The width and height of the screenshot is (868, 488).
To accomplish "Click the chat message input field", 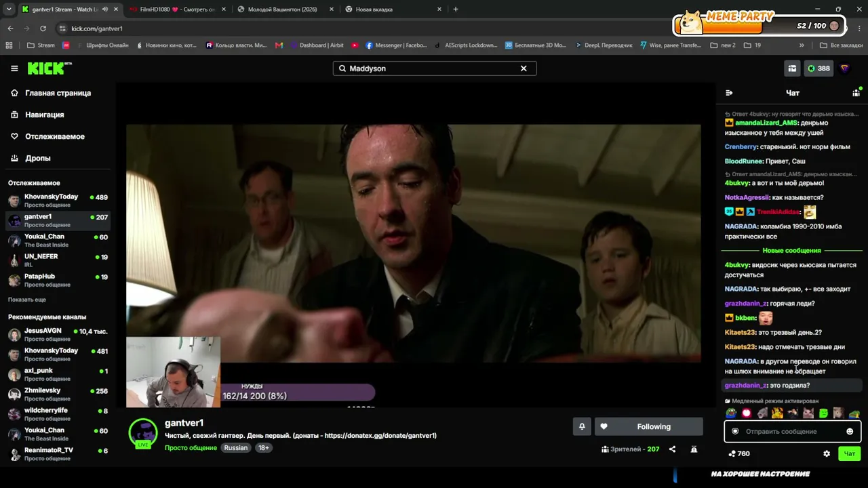I will pyautogui.click(x=793, y=431).
